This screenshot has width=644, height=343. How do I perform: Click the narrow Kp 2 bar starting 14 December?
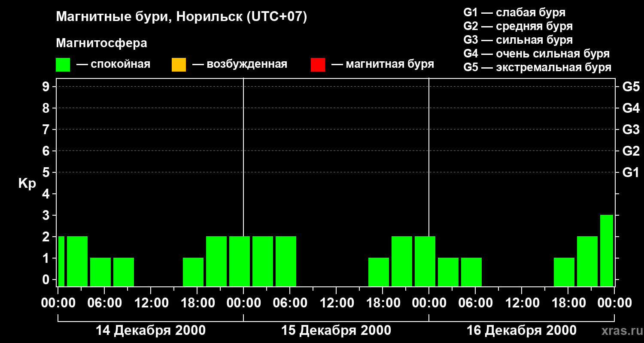click(x=61, y=261)
